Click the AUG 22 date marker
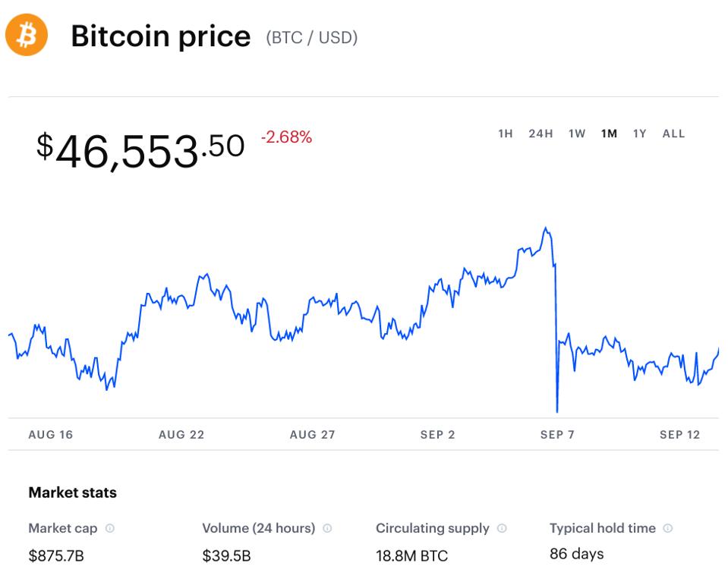Screen dimensions: 728x585 (x=181, y=435)
